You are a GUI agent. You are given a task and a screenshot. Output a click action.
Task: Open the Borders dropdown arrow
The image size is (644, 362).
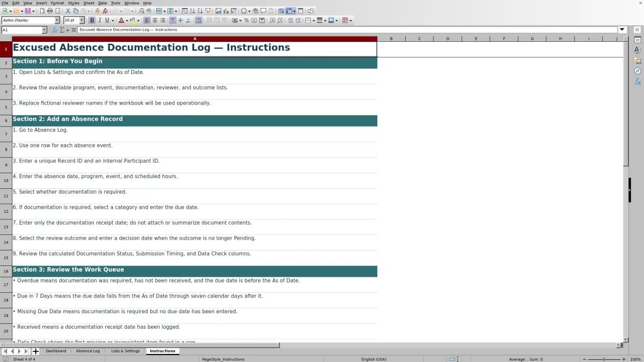click(314, 20)
